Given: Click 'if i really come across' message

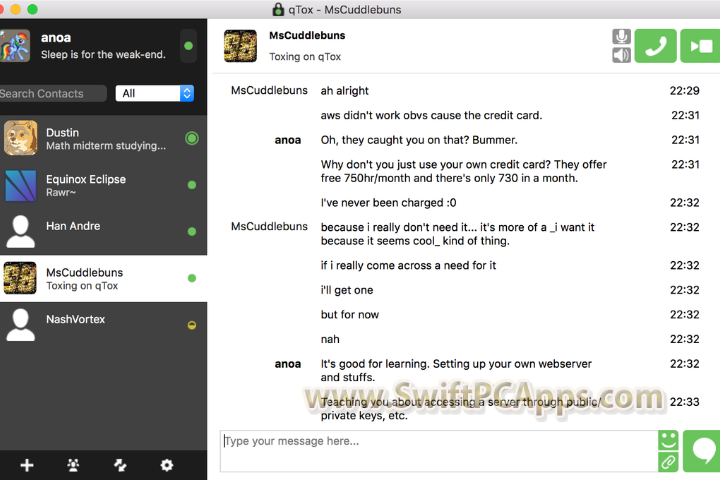Looking at the screenshot, I should pos(408,265).
